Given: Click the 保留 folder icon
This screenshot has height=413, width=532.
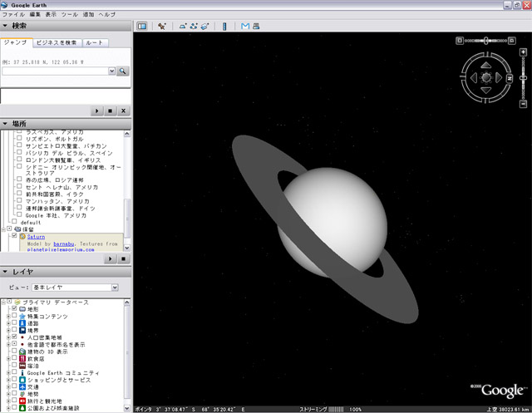Looking at the screenshot, I should point(17,229).
